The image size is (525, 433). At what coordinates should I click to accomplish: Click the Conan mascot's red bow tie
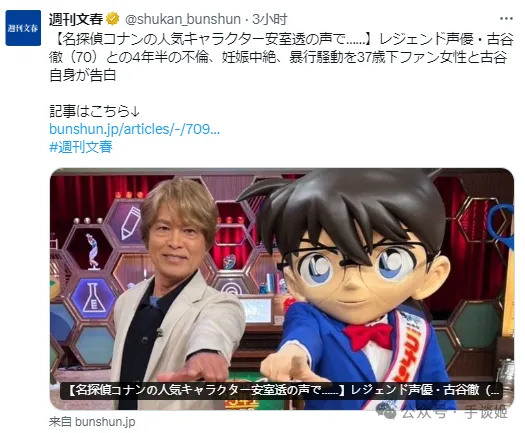tap(368, 335)
